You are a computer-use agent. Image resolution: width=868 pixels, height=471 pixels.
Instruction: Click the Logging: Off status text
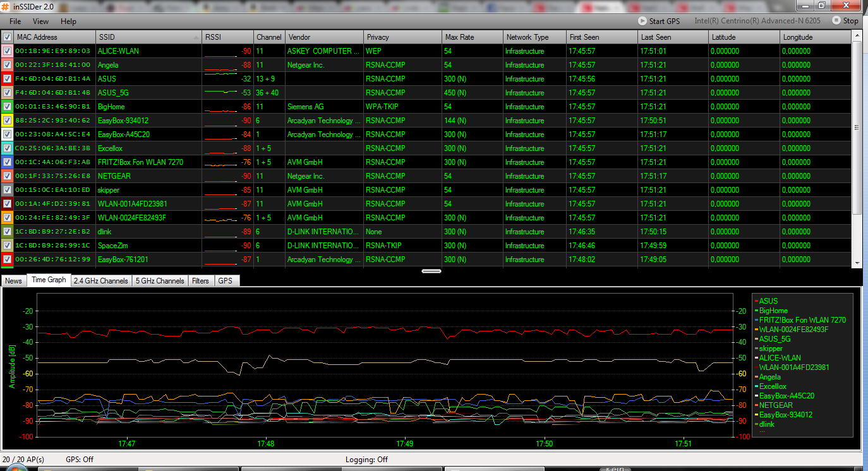[366, 460]
